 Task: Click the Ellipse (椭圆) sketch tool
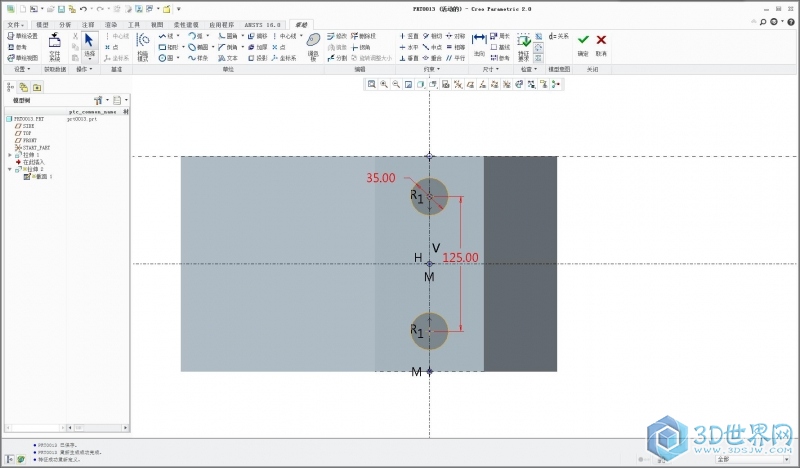[198, 47]
